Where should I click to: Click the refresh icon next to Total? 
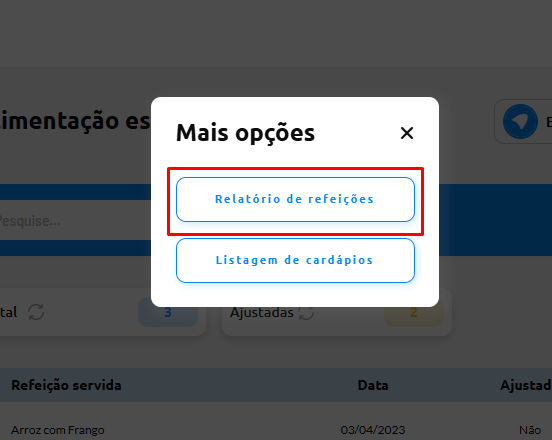36,312
